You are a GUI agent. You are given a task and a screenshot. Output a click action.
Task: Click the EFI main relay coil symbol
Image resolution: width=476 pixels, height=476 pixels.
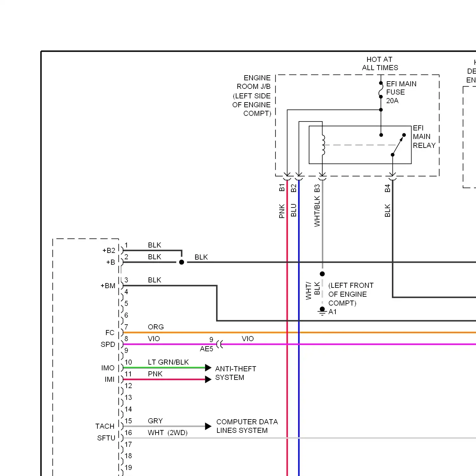click(x=323, y=145)
